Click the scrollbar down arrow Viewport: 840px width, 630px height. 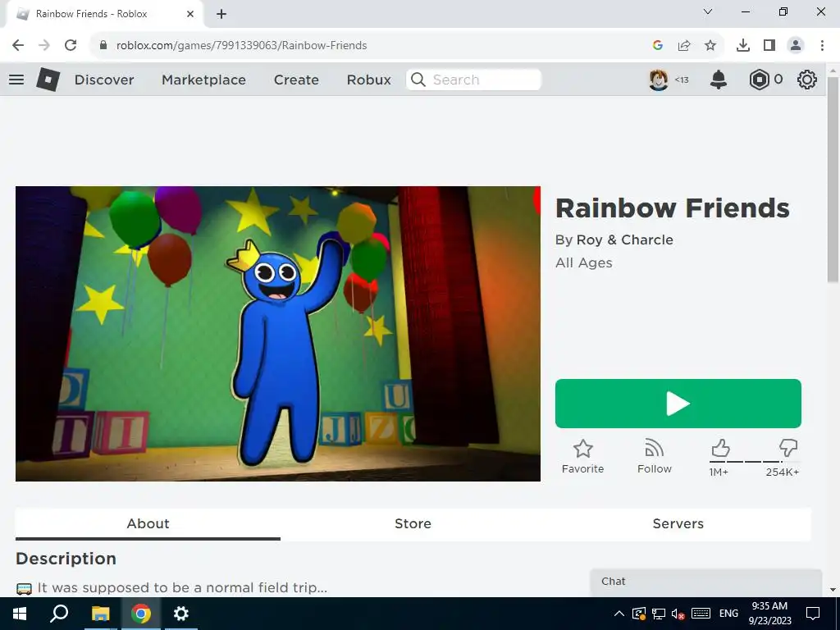click(833, 590)
